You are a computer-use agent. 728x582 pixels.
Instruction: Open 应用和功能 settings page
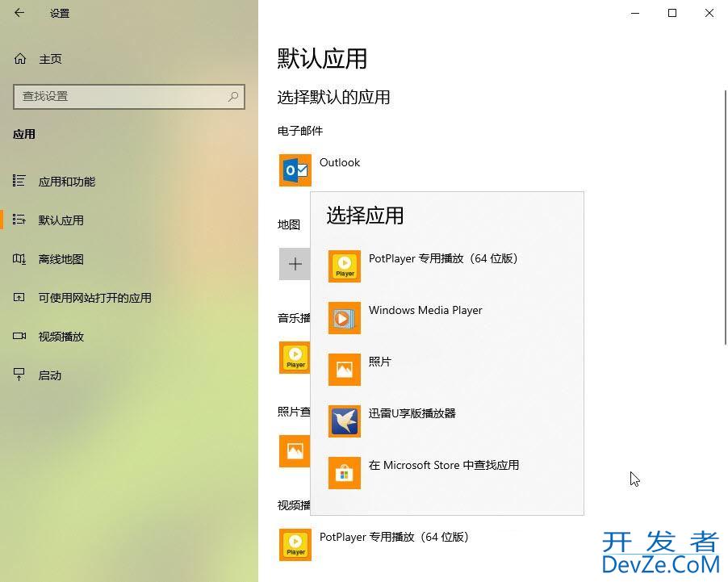point(66,181)
